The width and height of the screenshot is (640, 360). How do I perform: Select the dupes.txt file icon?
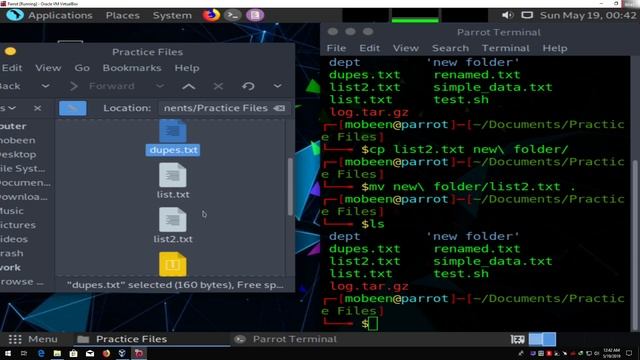pos(173,131)
